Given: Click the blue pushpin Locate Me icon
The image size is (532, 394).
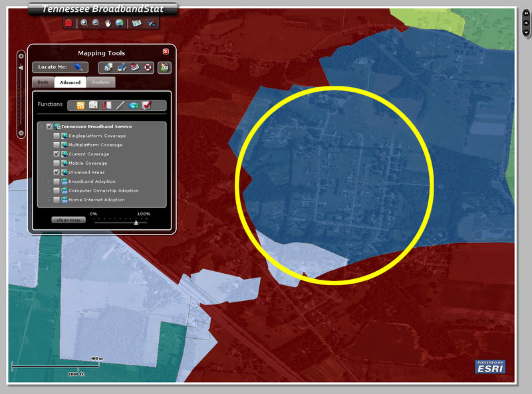Looking at the screenshot, I should pos(78,67).
